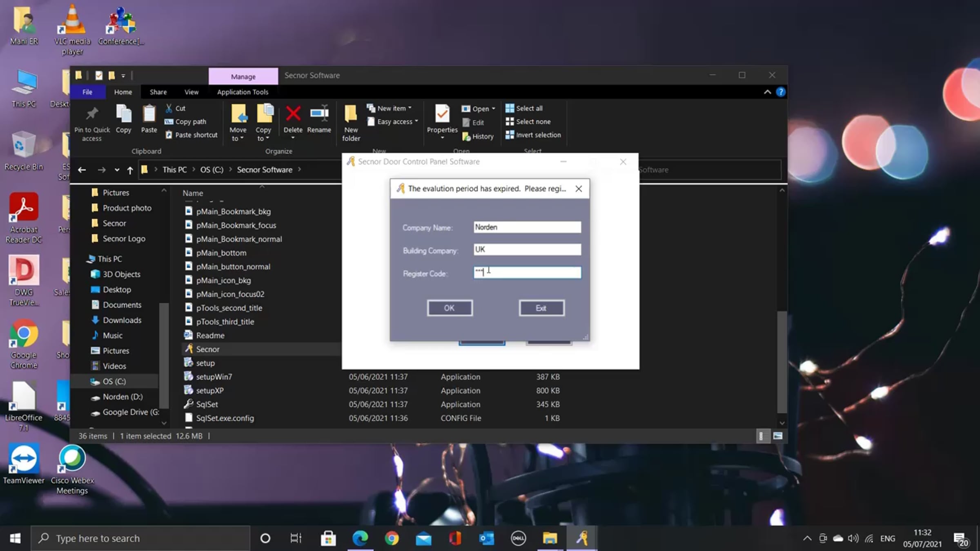Open the Windows Start menu
The image size is (980, 551).
pos(15,538)
